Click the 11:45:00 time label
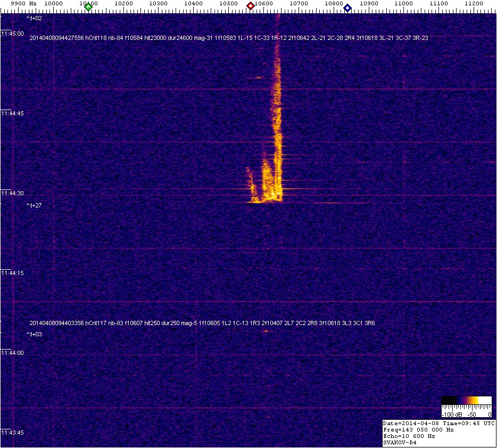Screen dimensions: 497x448 coord(13,34)
